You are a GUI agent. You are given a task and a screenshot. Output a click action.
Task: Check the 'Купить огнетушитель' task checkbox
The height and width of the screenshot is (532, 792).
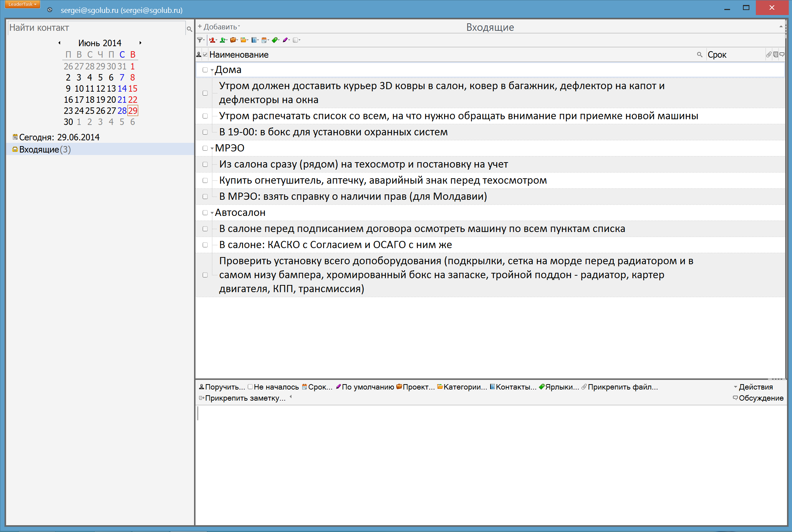[x=205, y=180]
